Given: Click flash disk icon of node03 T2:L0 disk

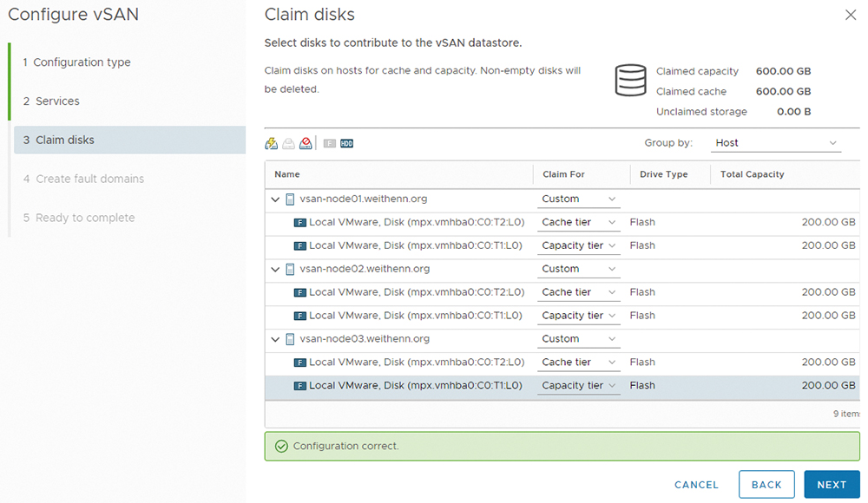Looking at the screenshot, I should pos(300,363).
